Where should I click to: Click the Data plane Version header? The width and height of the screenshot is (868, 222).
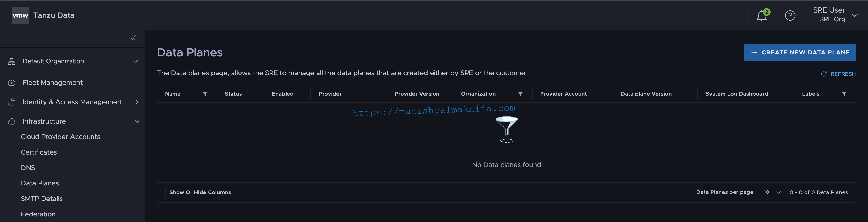click(x=646, y=94)
